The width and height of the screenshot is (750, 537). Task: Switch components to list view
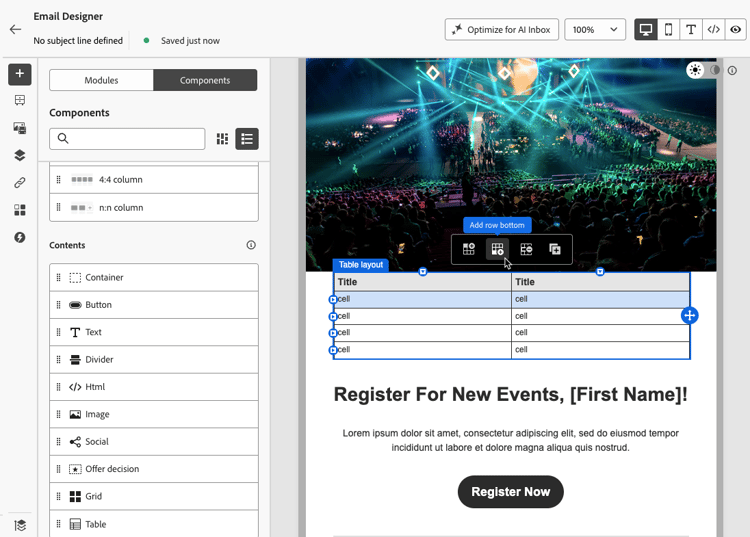tap(247, 139)
